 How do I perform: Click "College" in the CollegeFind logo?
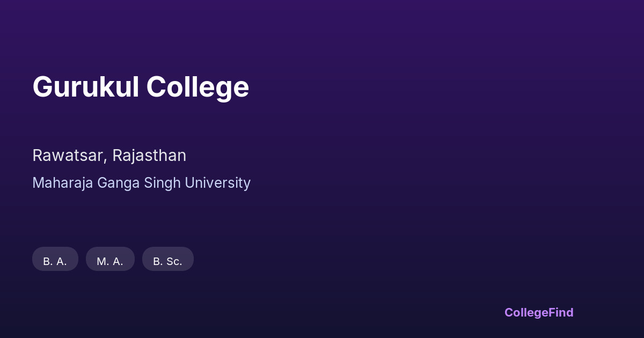pyautogui.click(x=525, y=312)
